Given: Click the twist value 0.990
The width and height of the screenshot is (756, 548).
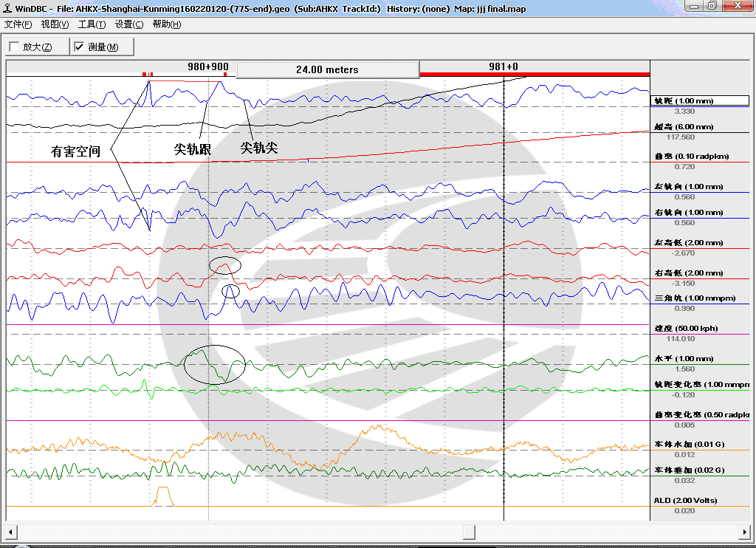Looking at the screenshot, I should point(684,308).
